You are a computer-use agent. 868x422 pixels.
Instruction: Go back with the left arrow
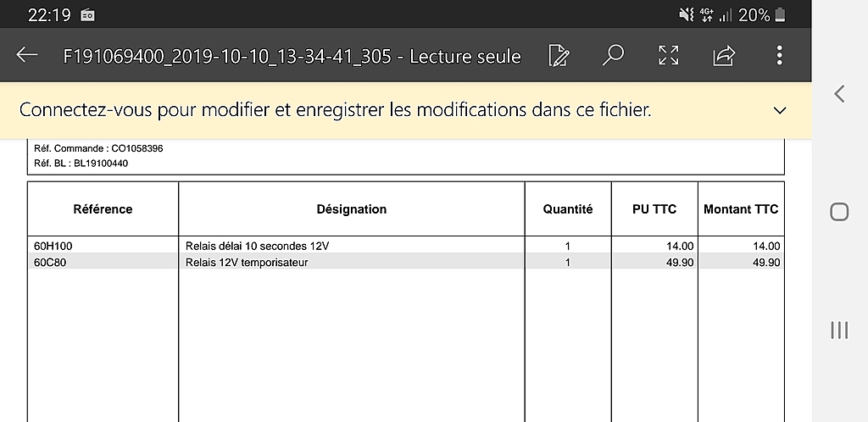pos(27,55)
